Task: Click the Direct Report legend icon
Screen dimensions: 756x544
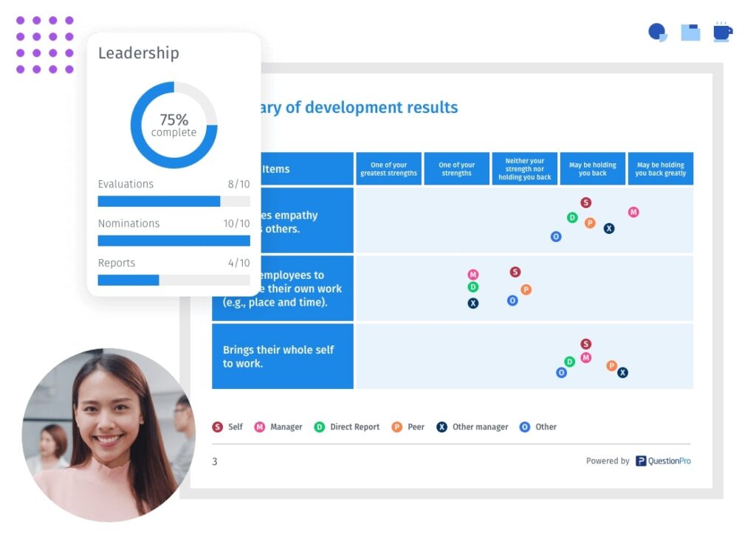Action: [x=320, y=427]
